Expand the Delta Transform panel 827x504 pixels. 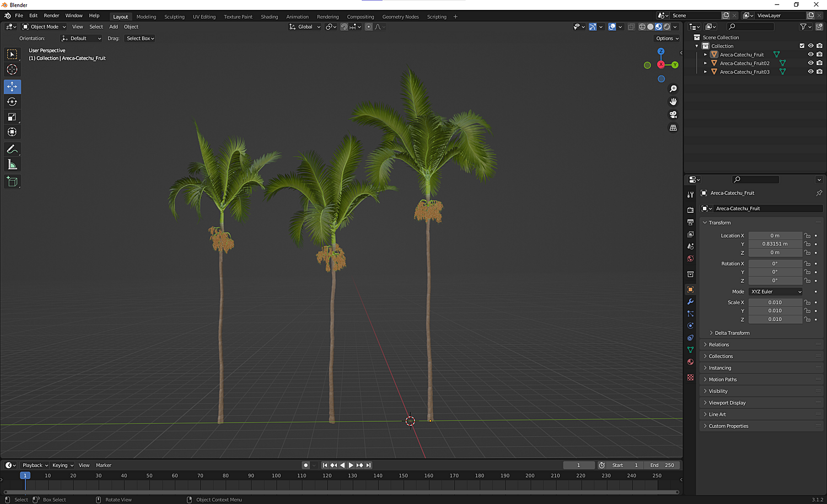732,333
